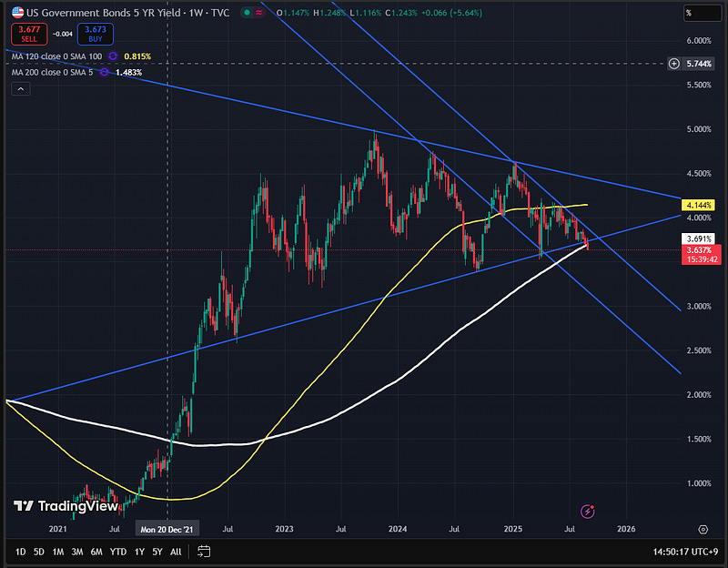Open chart scale settings gear icon
The image size is (728, 568).
[703, 530]
